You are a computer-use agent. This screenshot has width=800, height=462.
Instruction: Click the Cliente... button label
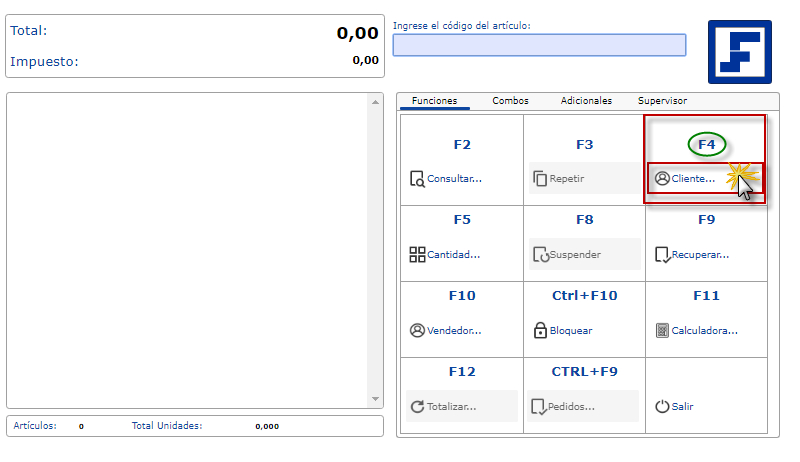point(693,179)
